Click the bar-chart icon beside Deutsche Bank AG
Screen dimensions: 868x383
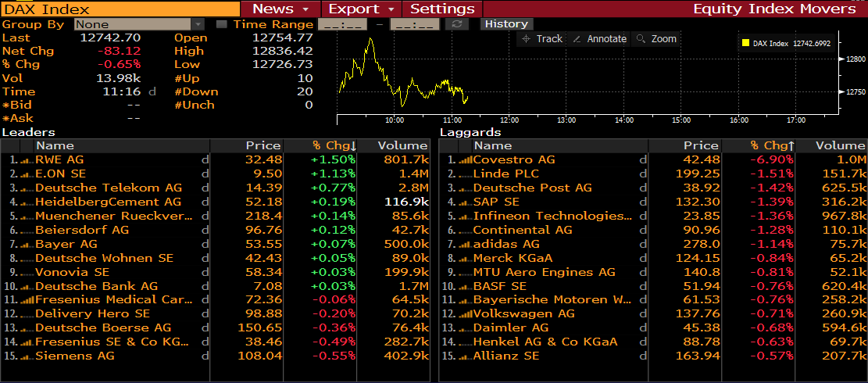click(27, 286)
